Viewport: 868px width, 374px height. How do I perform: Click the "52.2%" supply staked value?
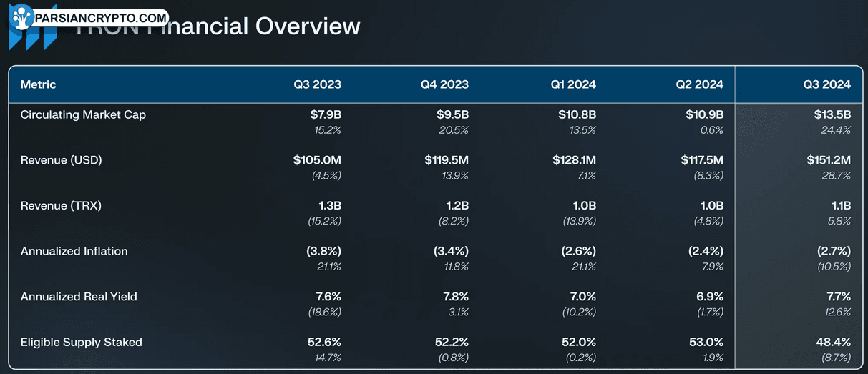click(x=452, y=343)
